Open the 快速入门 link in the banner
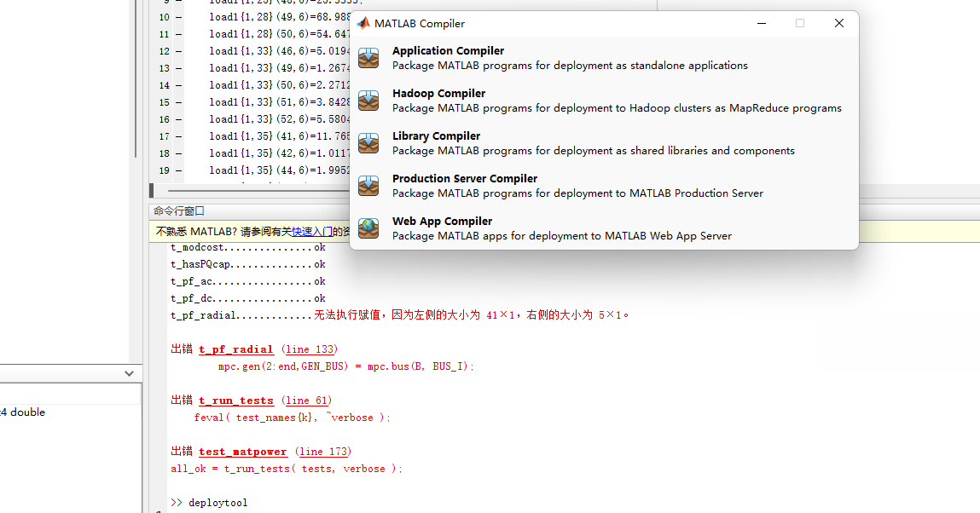Image resolution: width=980 pixels, height=513 pixels. tap(312, 232)
